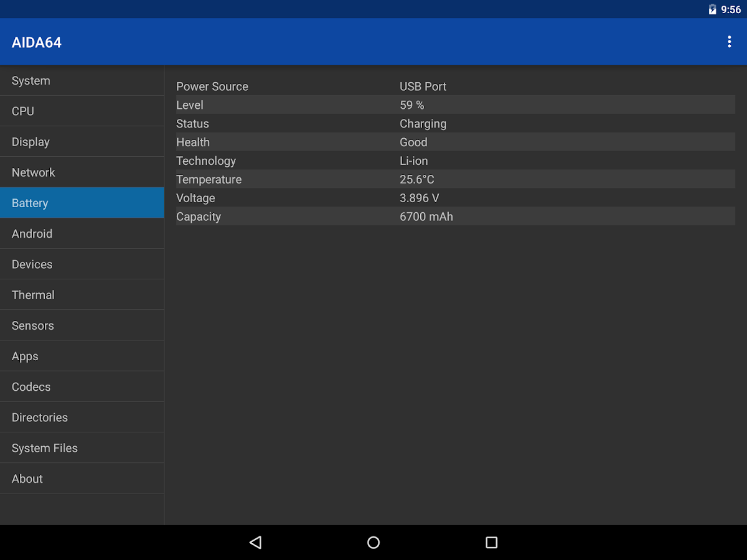The image size is (747, 560).
Task: Check the clock in the status bar
Action: click(x=731, y=9)
